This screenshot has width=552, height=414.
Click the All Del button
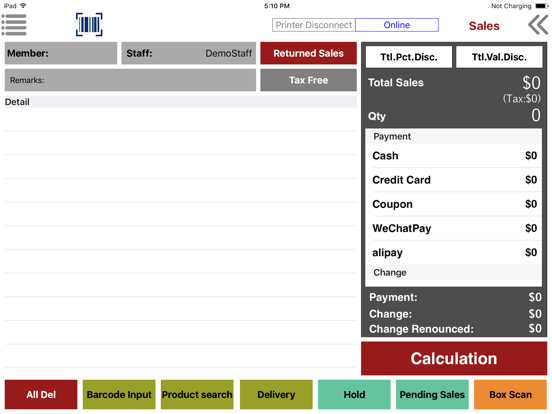41,395
